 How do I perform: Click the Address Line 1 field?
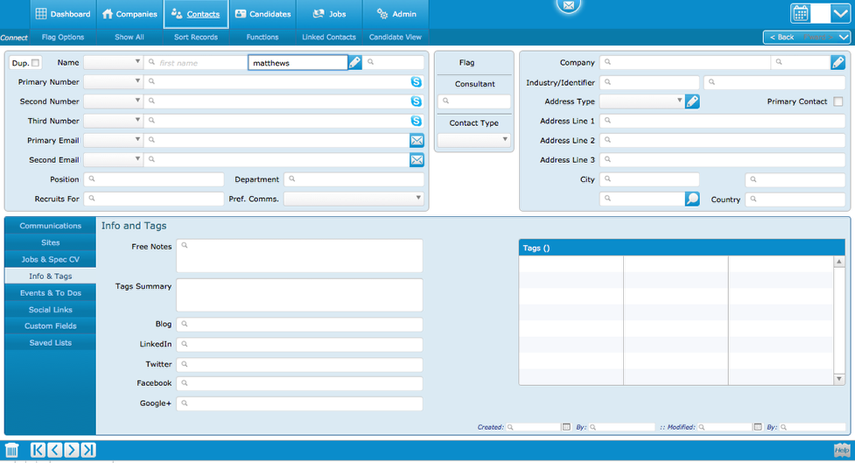[722, 121]
